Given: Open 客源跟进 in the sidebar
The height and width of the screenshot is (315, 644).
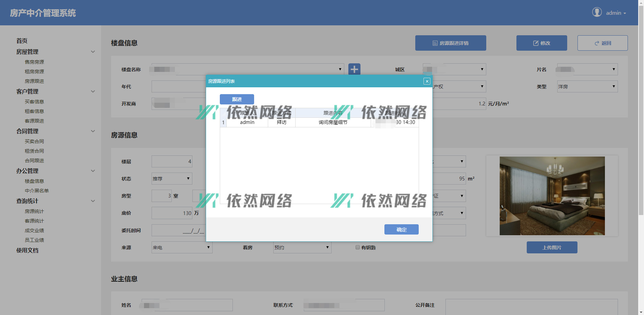Looking at the screenshot, I should (34, 121).
